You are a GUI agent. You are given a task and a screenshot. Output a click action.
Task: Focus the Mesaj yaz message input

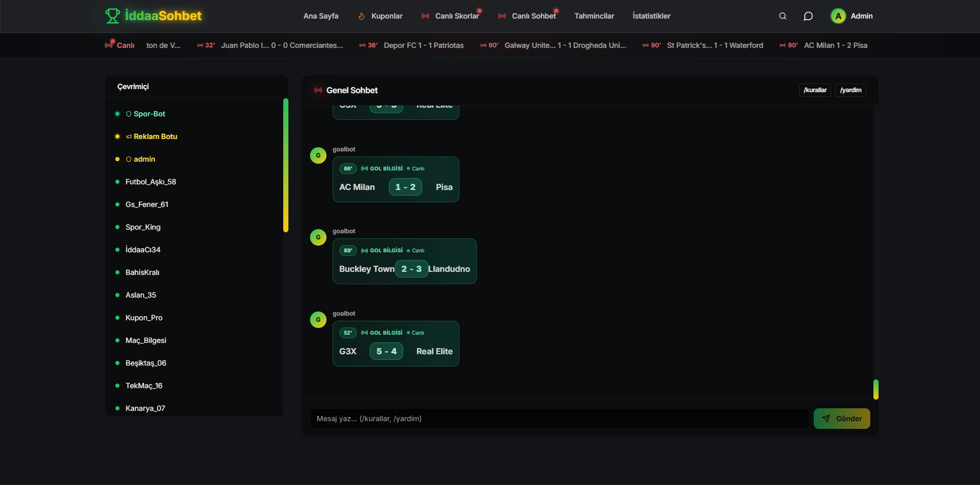[x=559, y=419]
